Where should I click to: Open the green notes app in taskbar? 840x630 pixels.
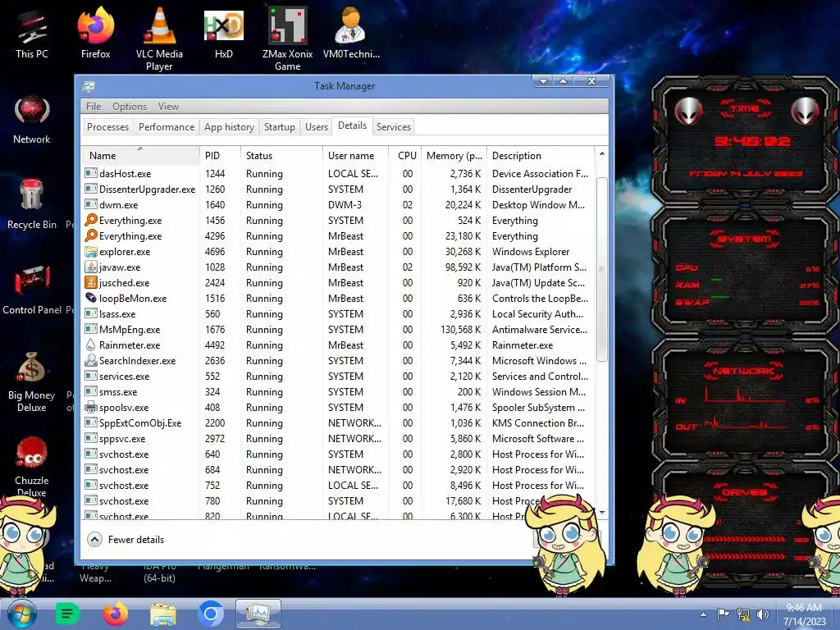click(67, 614)
